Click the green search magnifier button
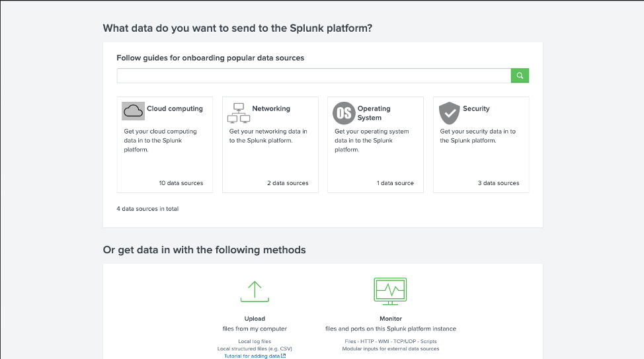The height and width of the screenshot is (359, 644). coord(520,75)
